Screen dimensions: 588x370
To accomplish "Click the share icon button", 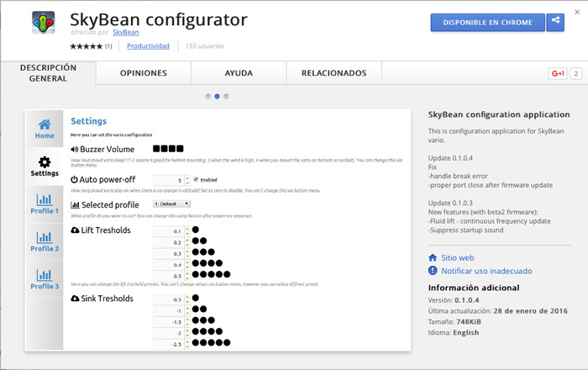I will (x=555, y=23).
